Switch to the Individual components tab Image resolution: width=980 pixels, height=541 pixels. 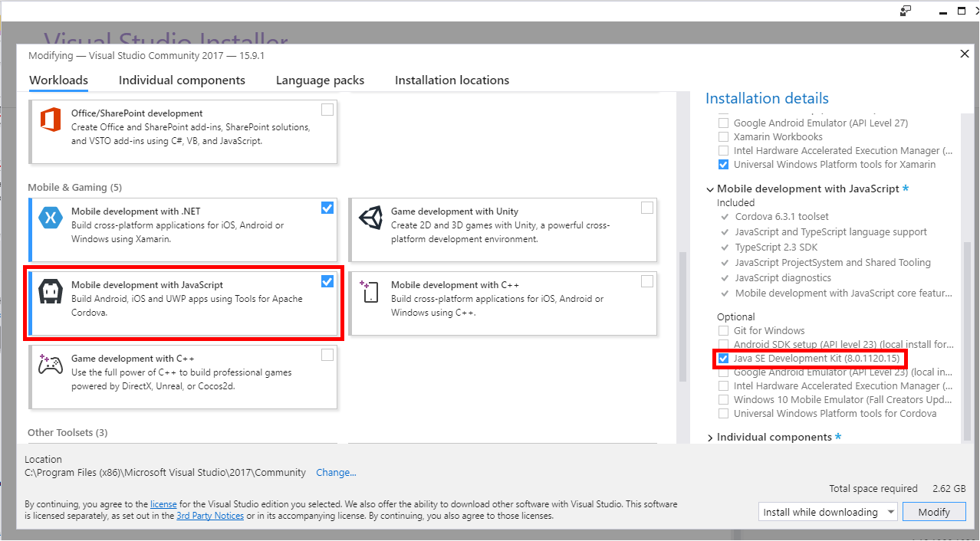182,80
